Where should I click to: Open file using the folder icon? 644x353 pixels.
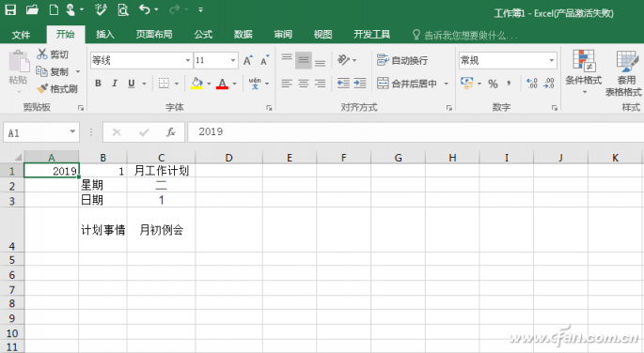coord(33,9)
